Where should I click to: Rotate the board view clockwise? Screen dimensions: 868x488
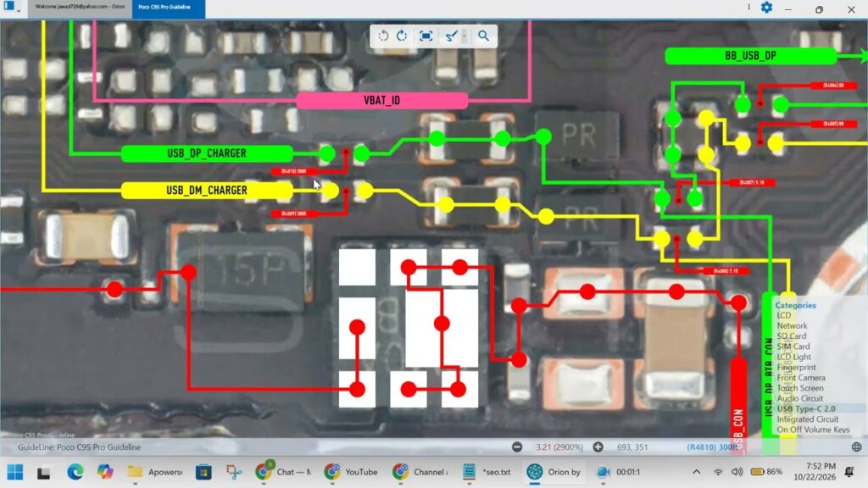tap(403, 36)
